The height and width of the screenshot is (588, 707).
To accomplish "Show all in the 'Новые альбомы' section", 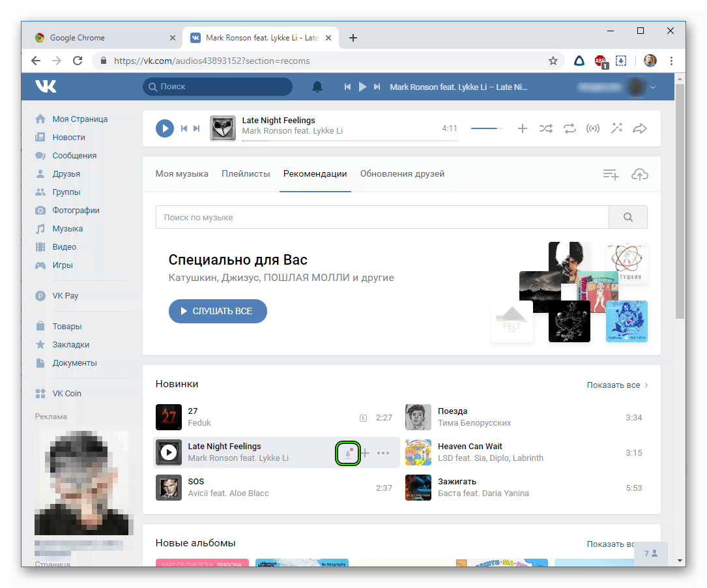I will coord(610,544).
